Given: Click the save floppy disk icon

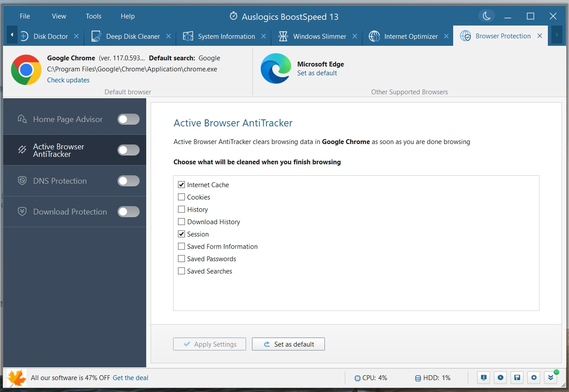Looking at the screenshot, I should click(x=517, y=377).
